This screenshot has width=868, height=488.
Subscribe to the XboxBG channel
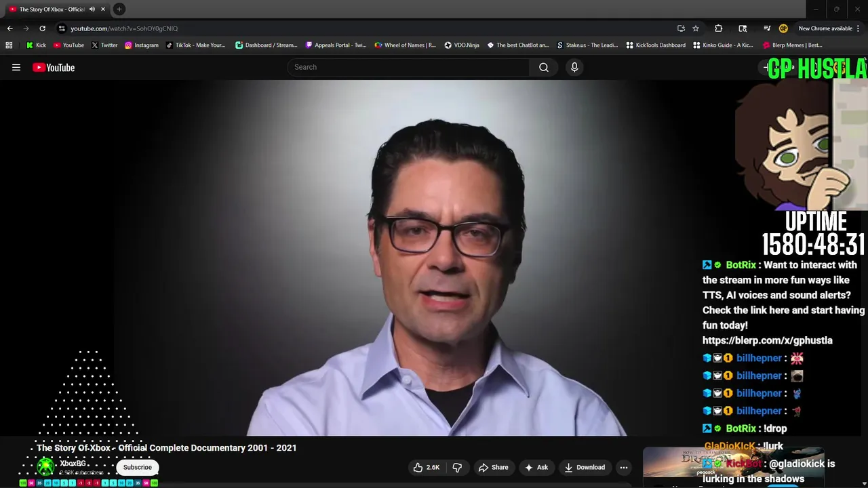pyautogui.click(x=138, y=467)
